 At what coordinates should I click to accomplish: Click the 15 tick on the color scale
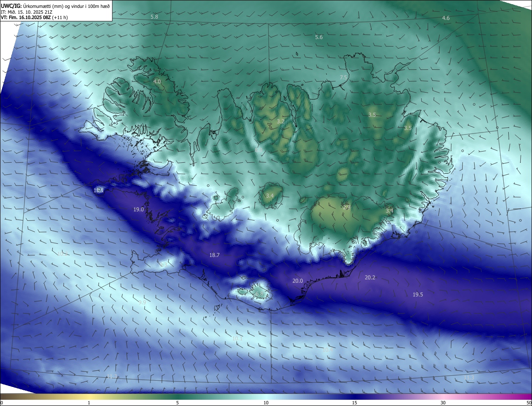[x=355, y=403]
